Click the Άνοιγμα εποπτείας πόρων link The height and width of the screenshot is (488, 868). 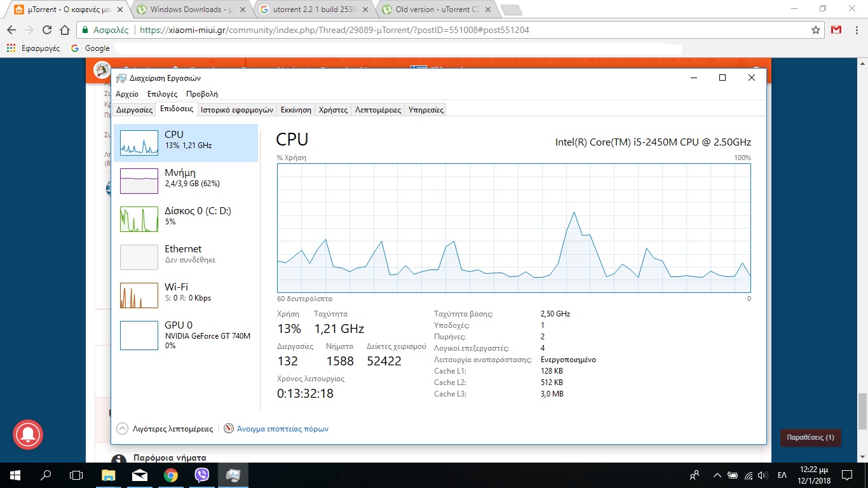point(282,429)
